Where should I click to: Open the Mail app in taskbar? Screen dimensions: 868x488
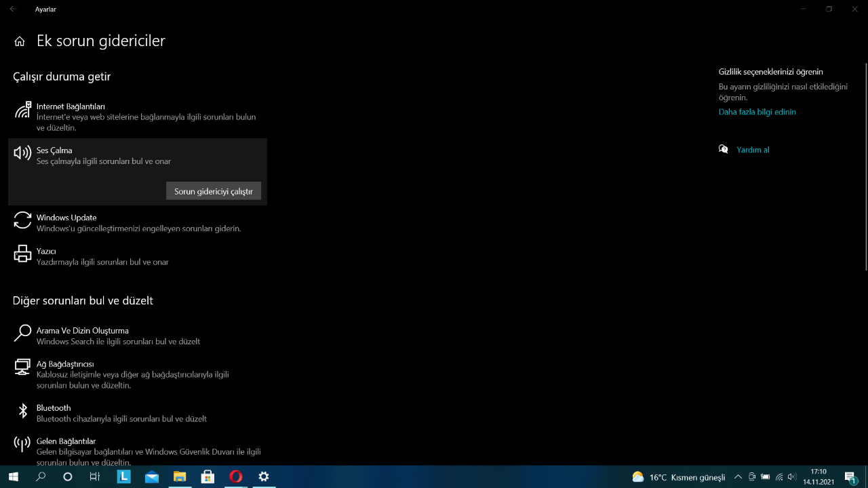pos(151,476)
